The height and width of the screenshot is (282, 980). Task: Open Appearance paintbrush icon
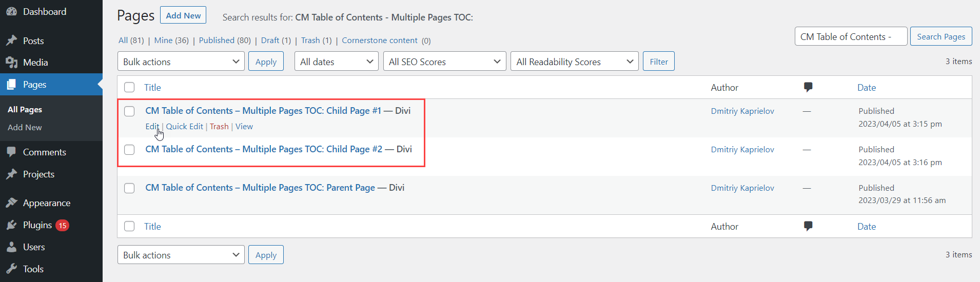tap(11, 203)
